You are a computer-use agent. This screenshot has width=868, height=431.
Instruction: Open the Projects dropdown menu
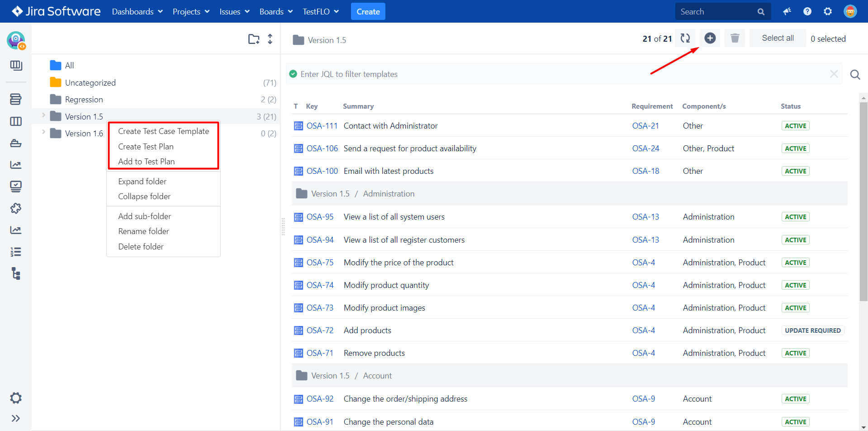click(x=191, y=12)
